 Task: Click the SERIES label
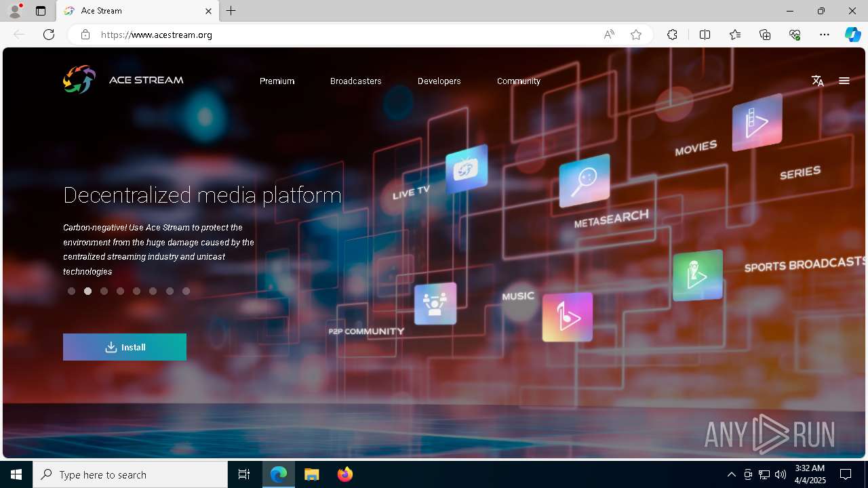(x=800, y=173)
